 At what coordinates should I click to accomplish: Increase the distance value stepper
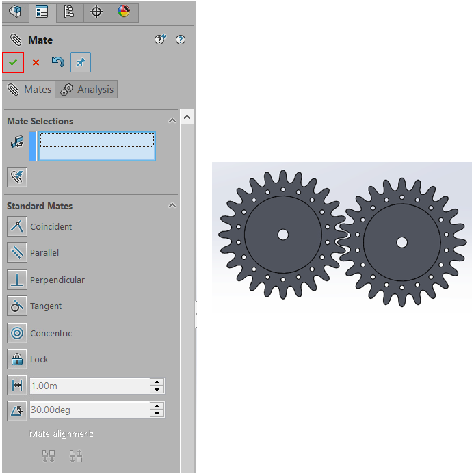point(157,382)
